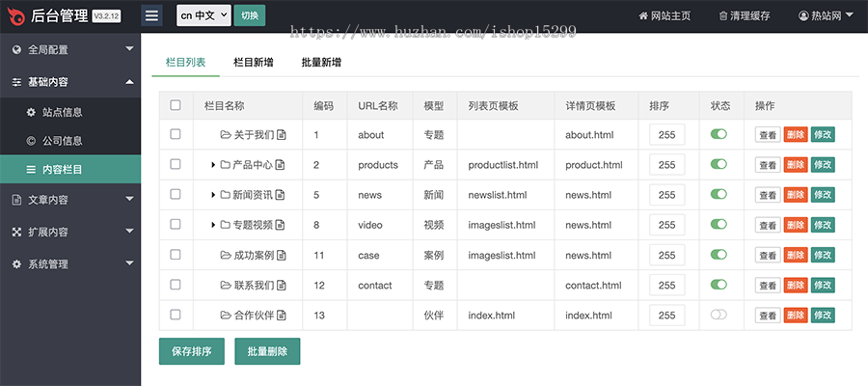Open the cn 中文 language dropdown

click(x=203, y=15)
